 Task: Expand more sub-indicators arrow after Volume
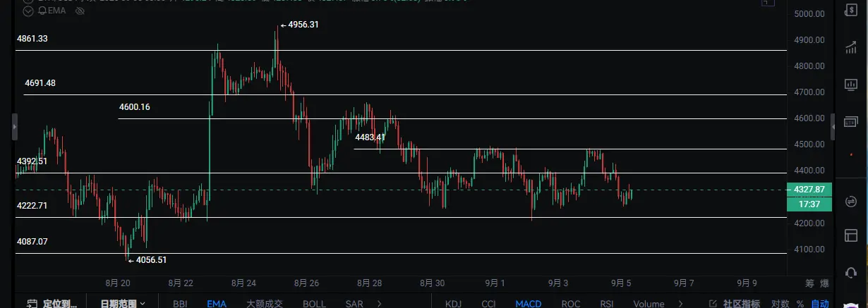(x=680, y=304)
